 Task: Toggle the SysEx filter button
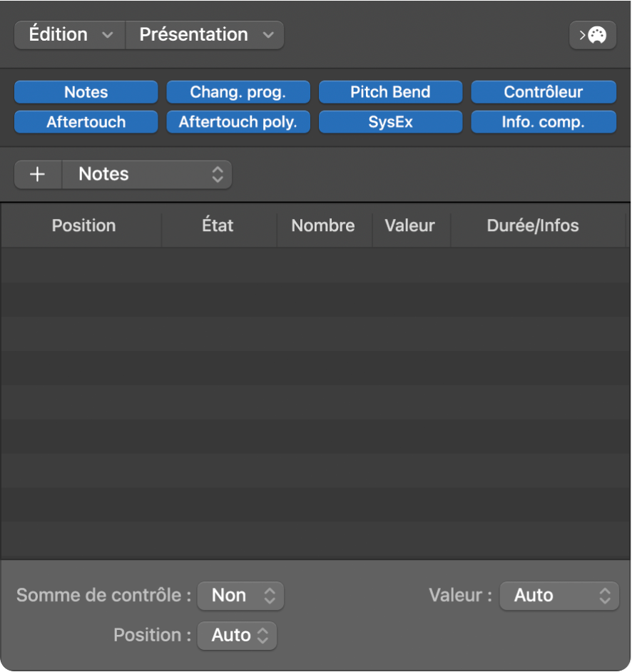[390, 122]
